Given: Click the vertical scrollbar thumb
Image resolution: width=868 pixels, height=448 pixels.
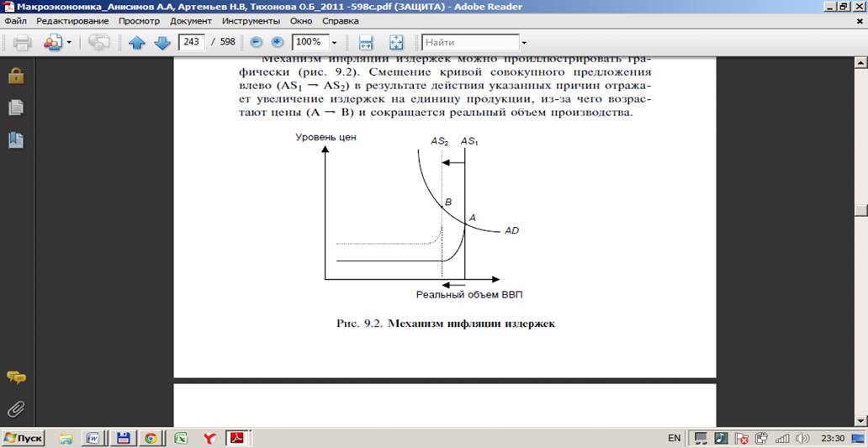Looking at the screenshot, I should [862, 211].
